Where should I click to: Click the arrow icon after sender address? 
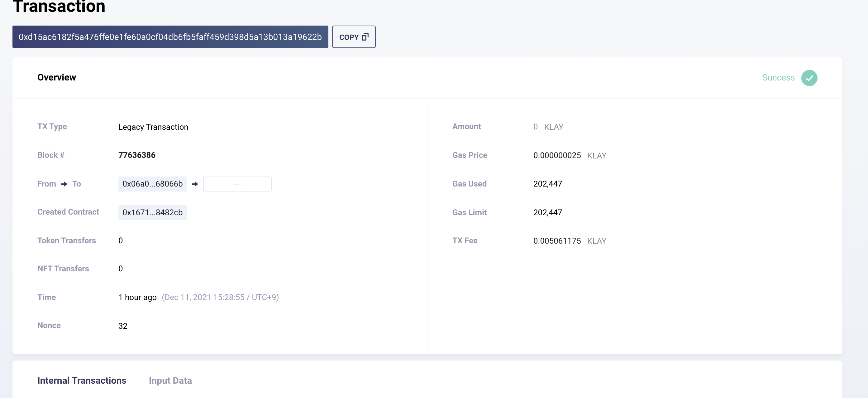[x=195, y=184]
